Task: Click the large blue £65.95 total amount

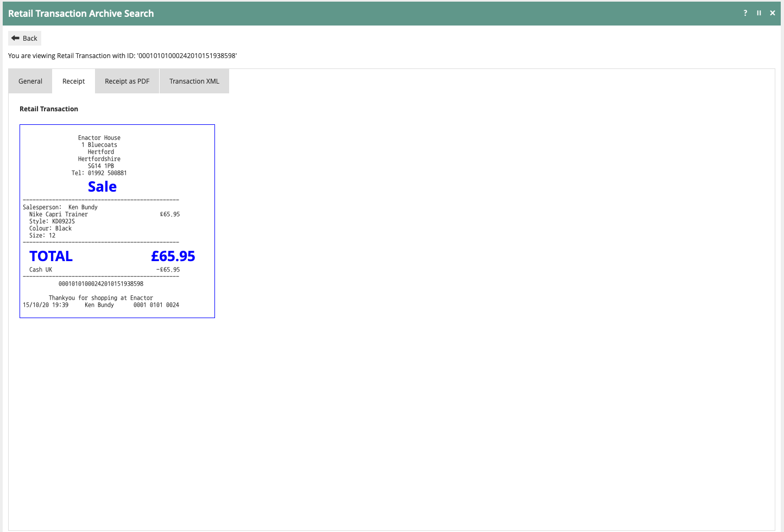Action: [173, 256]
